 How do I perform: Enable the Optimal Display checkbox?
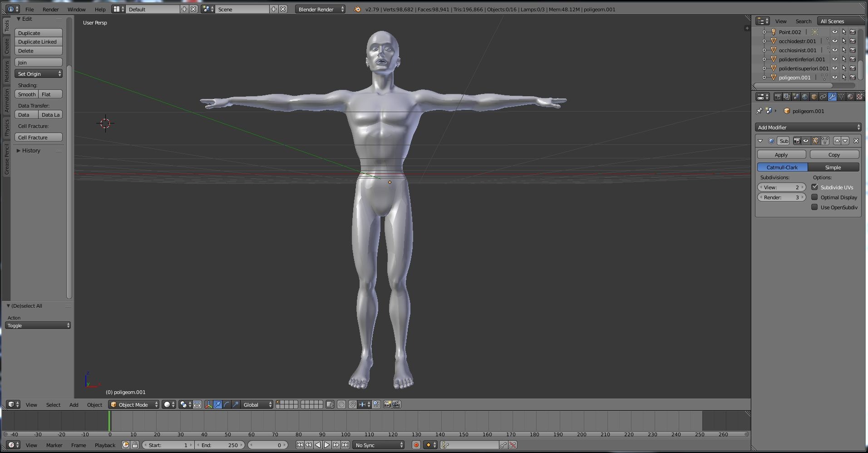pyautogui.click(x=814, y=197)
